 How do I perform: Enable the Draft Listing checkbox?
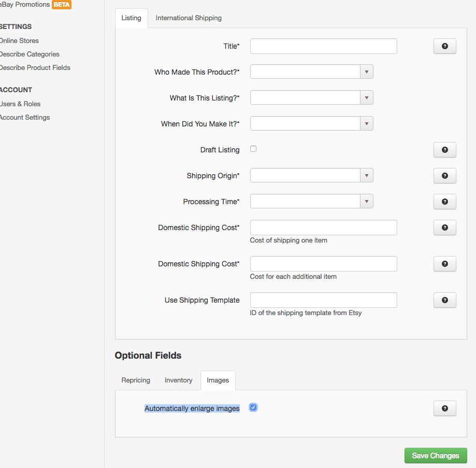coord(253,149)
